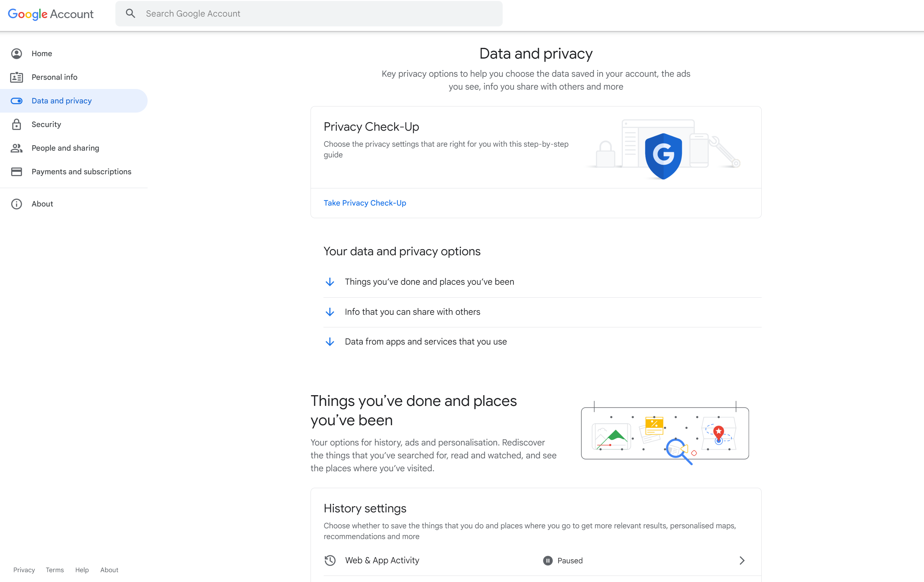Open the Home section

[74, 53]
